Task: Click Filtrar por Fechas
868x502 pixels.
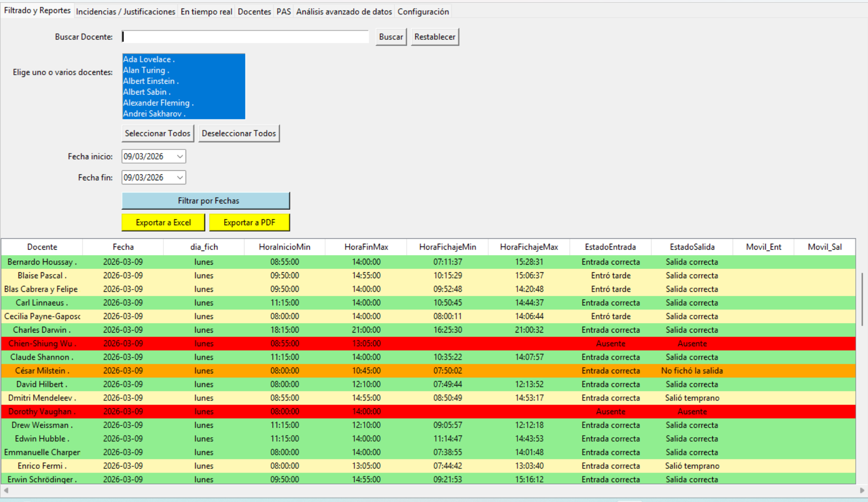Action: (206, 201)
